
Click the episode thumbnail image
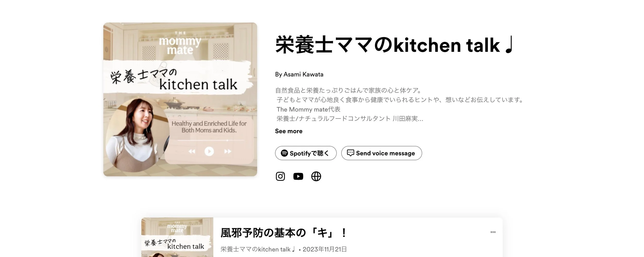tap(177, 237)
